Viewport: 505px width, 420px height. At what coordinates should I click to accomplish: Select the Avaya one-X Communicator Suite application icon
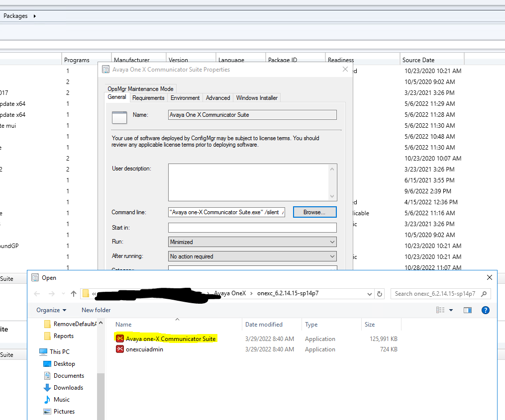click(x=120, y=338)
